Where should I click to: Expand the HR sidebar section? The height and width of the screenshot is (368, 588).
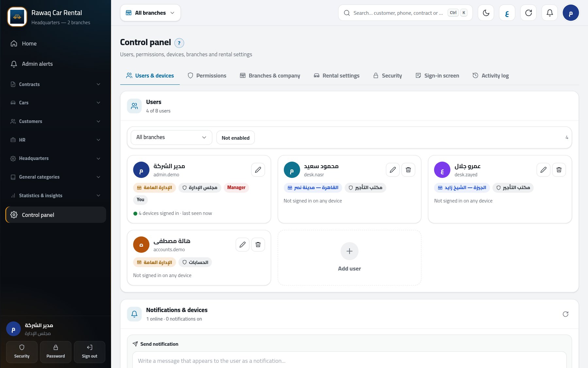pyautogui.click(x=56, y=140)
